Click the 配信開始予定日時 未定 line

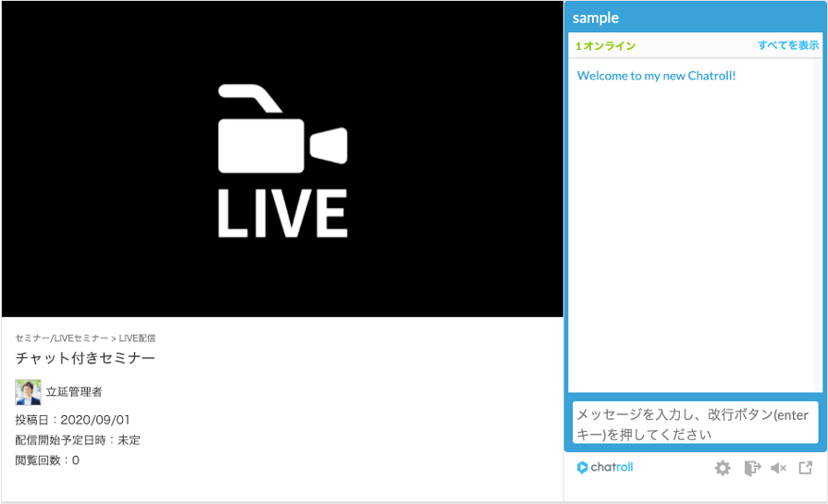click(78, 440)
